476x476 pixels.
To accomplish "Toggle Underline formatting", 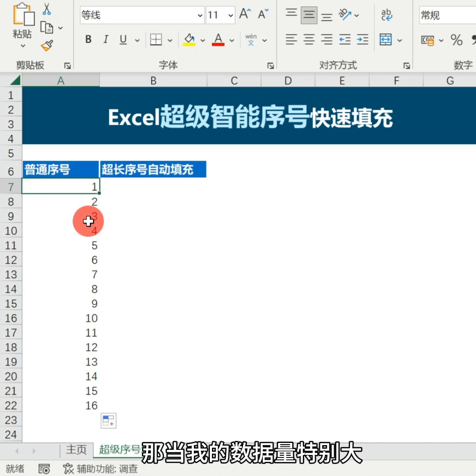I will coord(123,40).
